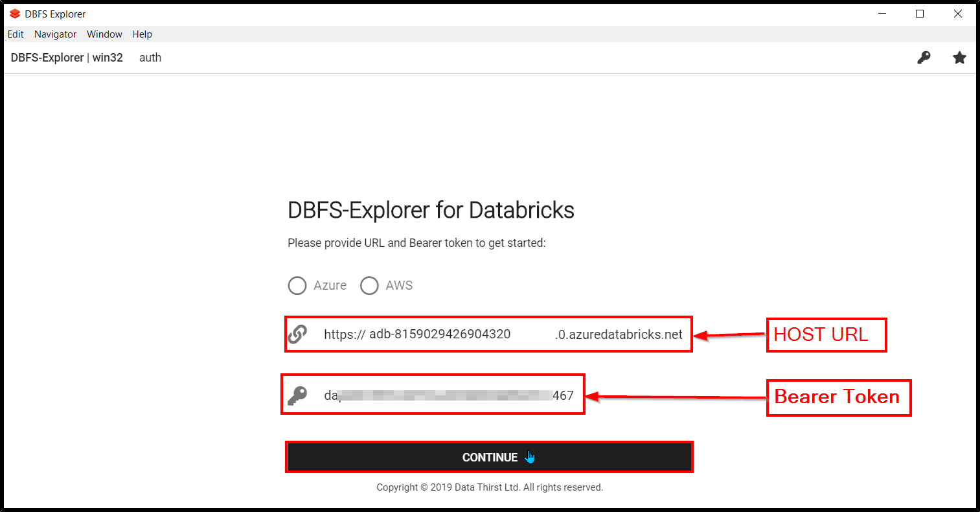
Task: Minimize the DBFS Explorer window
Action: [882, 14]
